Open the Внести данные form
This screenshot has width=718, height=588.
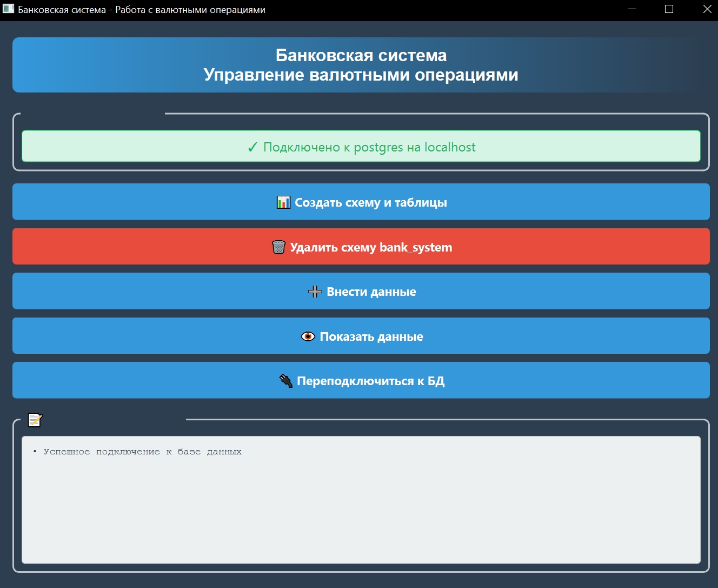coord(361,291)
